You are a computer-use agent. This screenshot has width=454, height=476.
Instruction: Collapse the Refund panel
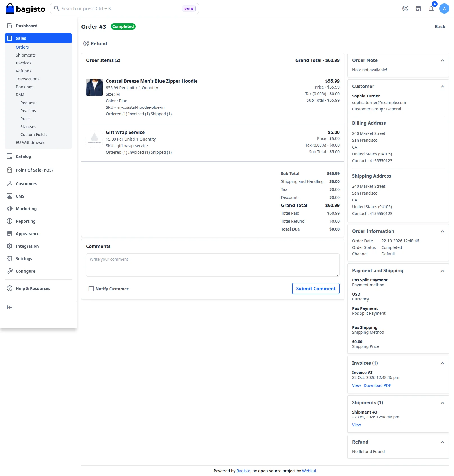[x=442, y=442]
